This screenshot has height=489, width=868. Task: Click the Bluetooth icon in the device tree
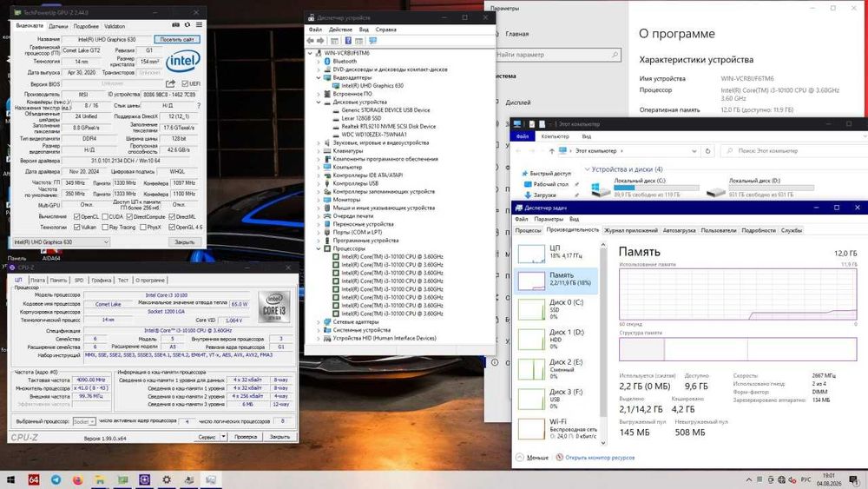(x=327, y=62)
